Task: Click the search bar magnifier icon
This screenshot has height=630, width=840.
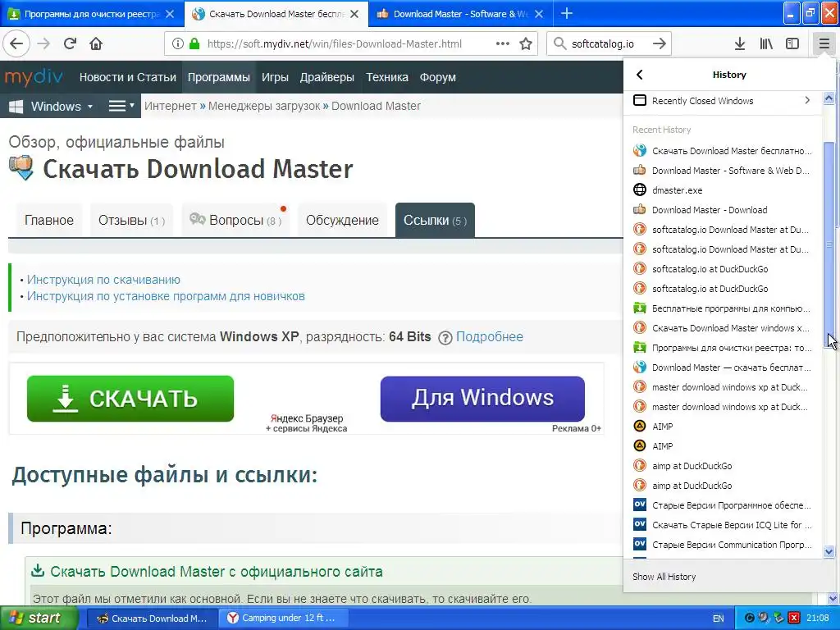Action: [x=559, y=43]
